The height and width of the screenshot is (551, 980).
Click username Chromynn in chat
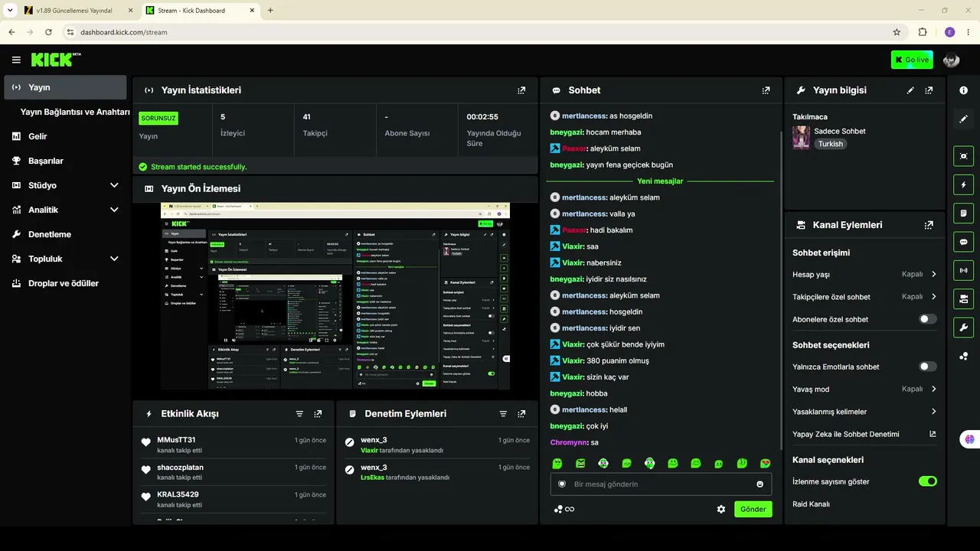coord(569,442)
